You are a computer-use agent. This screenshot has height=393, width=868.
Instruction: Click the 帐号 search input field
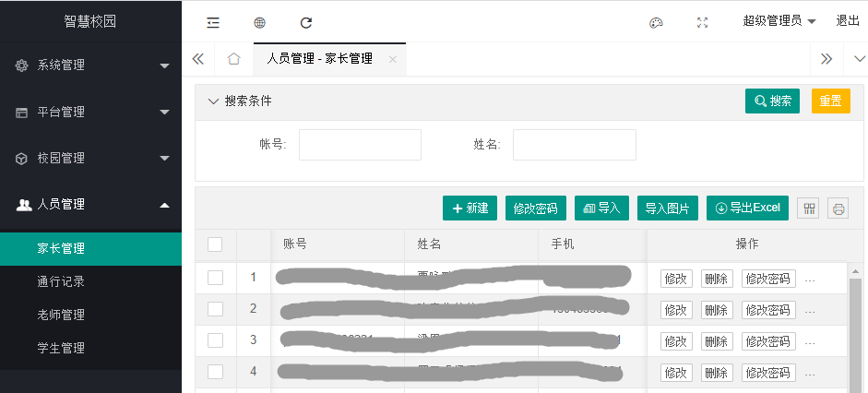pyautogui.click(x=360, y=145)
